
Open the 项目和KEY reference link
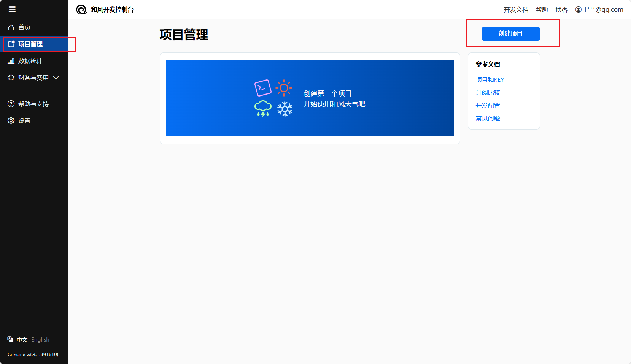tap(490, 79)
